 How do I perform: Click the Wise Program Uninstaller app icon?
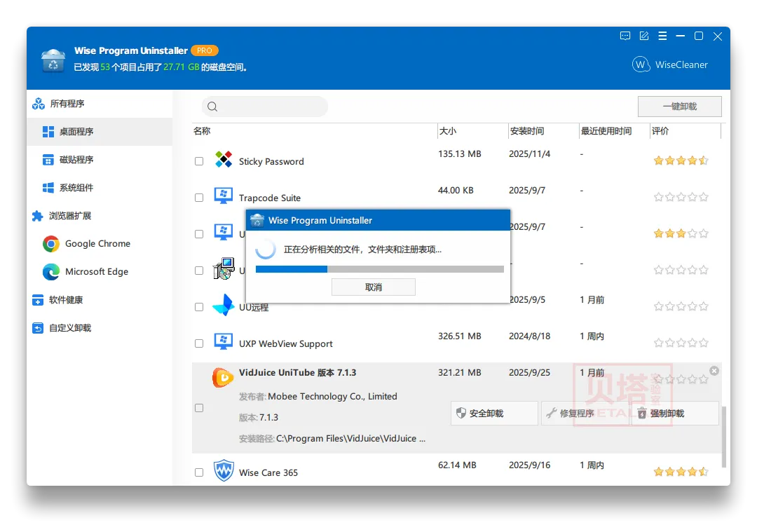pos(53,61)
